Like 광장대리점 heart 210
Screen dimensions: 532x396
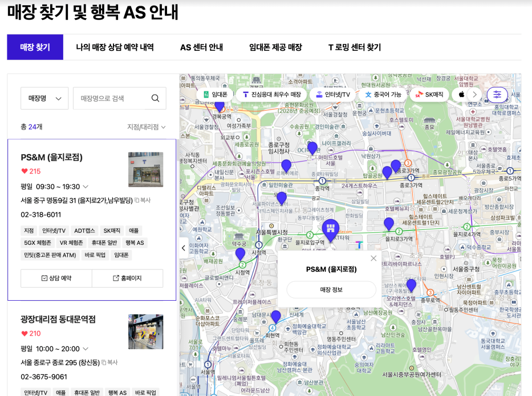pyautogui.click(x=31, y=333)
